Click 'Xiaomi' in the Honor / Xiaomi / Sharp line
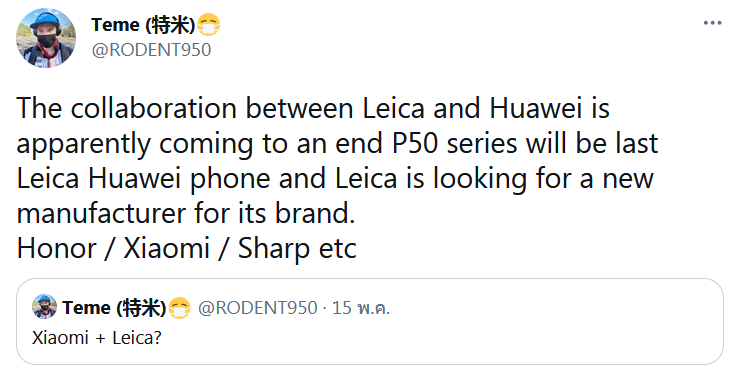Screen dimensions: 741x383 tap(166, 248)
